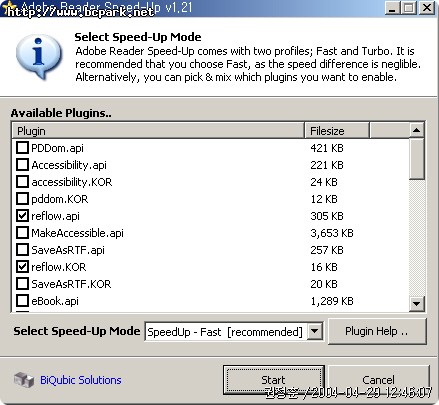The height and width of the screenshot is (405, 439).
Task: Check the SaveAsRTF.api checkbox
Action: [22, 250]
